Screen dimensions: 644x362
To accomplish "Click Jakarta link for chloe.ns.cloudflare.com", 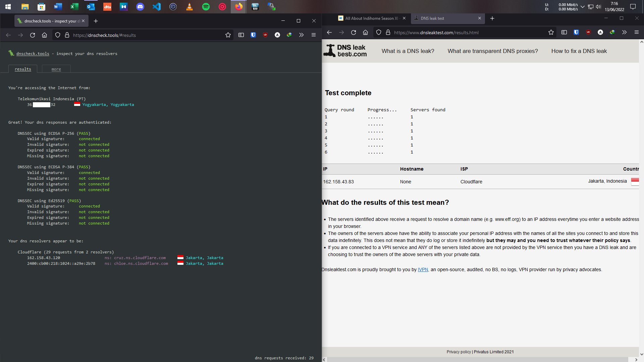I will tap(205, 263).
